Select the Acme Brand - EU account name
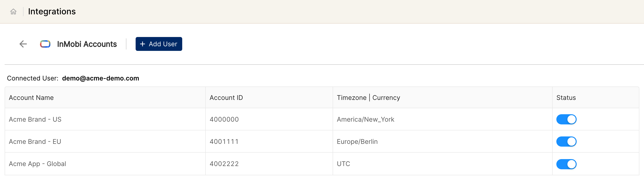Screen dimensions: 644x185 point(35,142)
